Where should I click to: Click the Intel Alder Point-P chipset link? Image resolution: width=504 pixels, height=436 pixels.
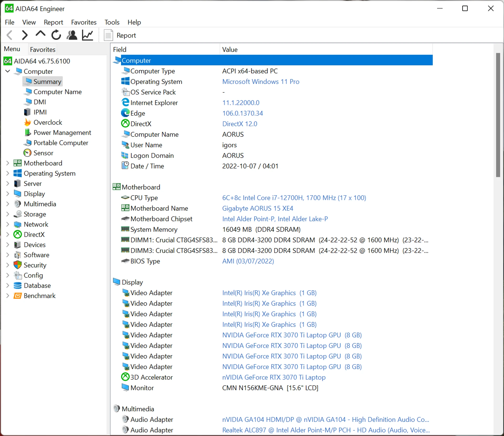275,219
